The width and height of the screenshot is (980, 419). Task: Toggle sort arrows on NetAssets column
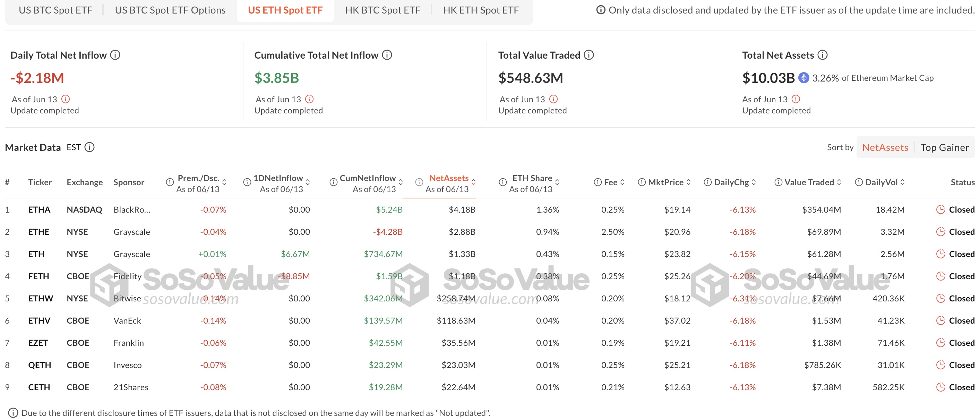473,182
